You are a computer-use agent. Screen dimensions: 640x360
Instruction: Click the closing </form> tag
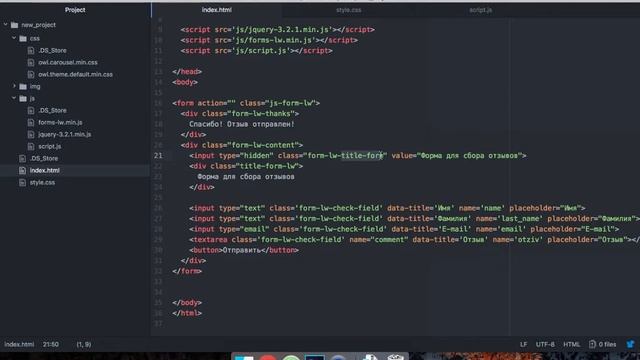pos(187,271)
